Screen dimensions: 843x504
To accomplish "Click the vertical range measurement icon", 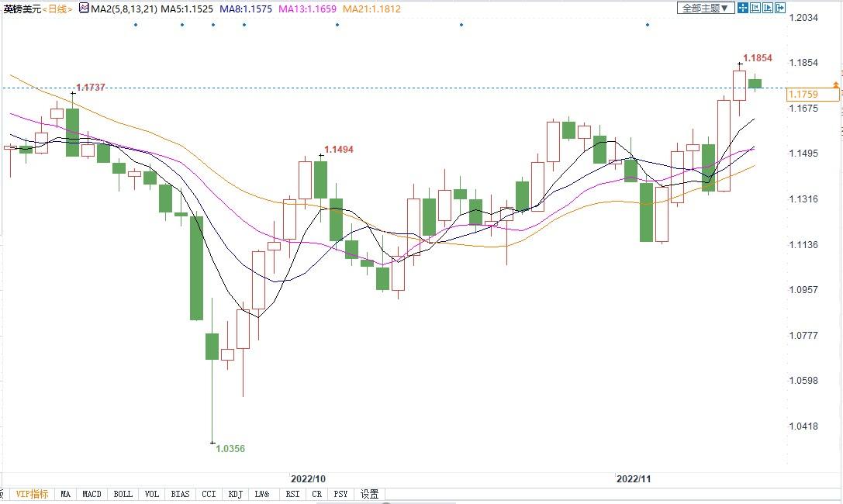I will [x=755, y=8].
